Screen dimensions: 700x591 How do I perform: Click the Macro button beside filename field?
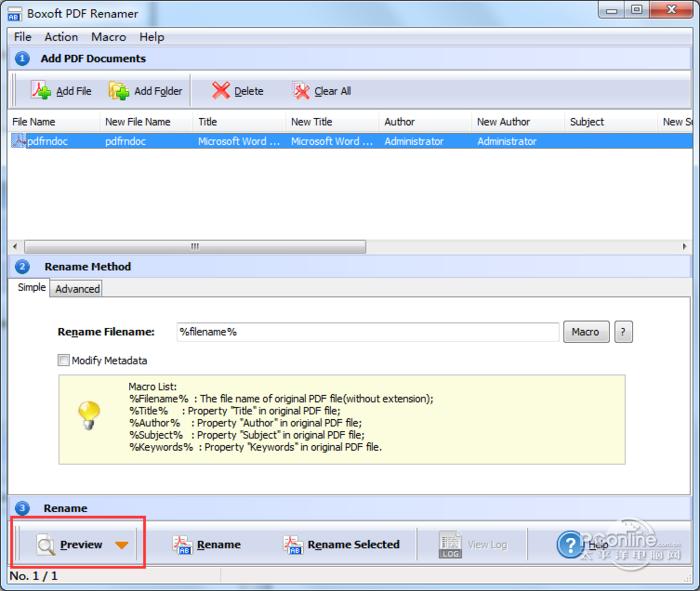pos(586,332)
